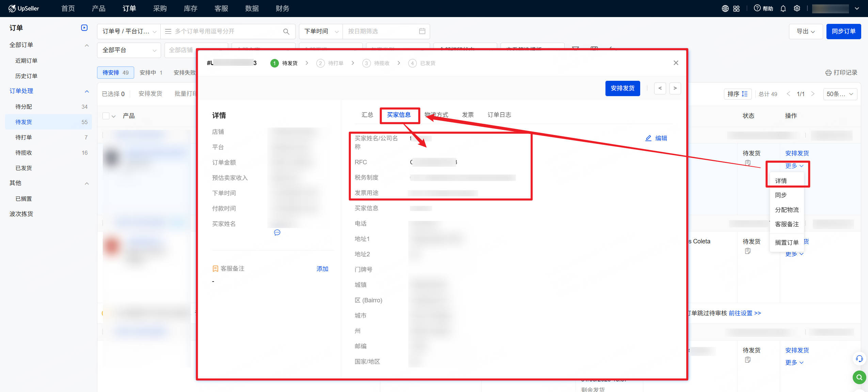
Task: Switch to the 订单日志 tab
Action: point(499,115)
